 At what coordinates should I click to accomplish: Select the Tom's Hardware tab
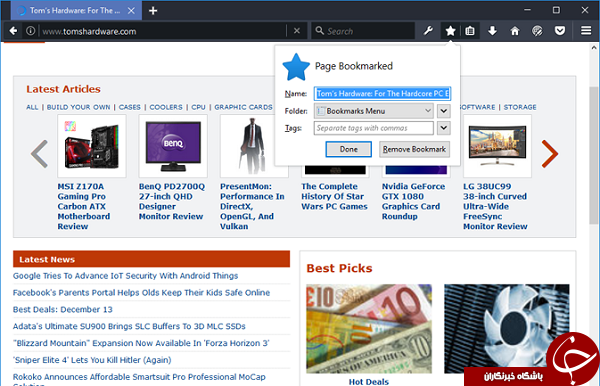76,11
